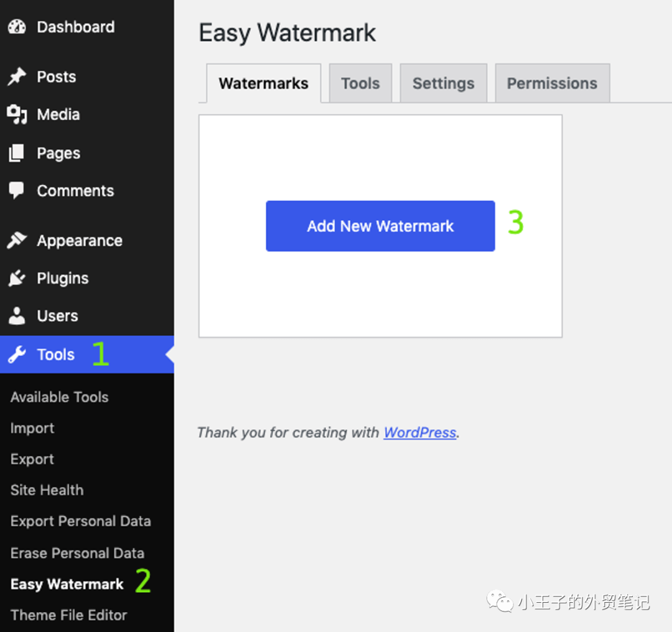Open Theme File Editor
The image size is (672, 632).
(69, 615)
